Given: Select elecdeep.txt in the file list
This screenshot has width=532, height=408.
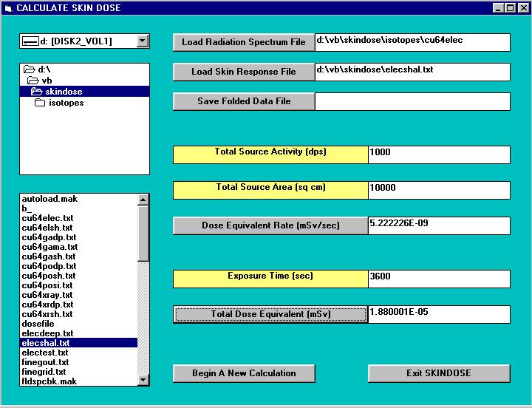Looking at the screenshot, I should pyautogui.click(x=47, y=333).
